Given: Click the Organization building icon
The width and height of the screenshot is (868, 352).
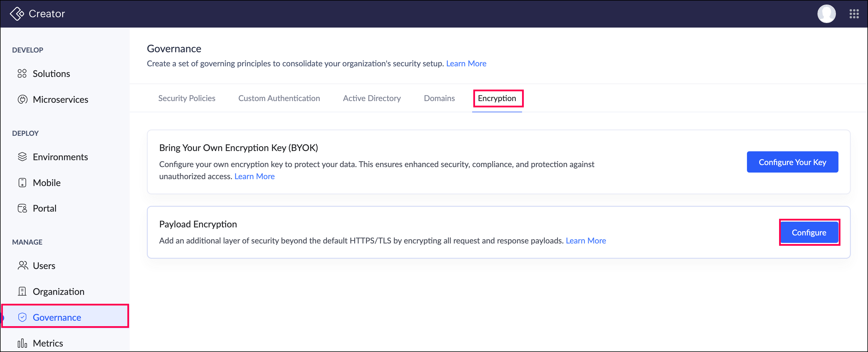Looking at the screenshot, I should point(22,291).
